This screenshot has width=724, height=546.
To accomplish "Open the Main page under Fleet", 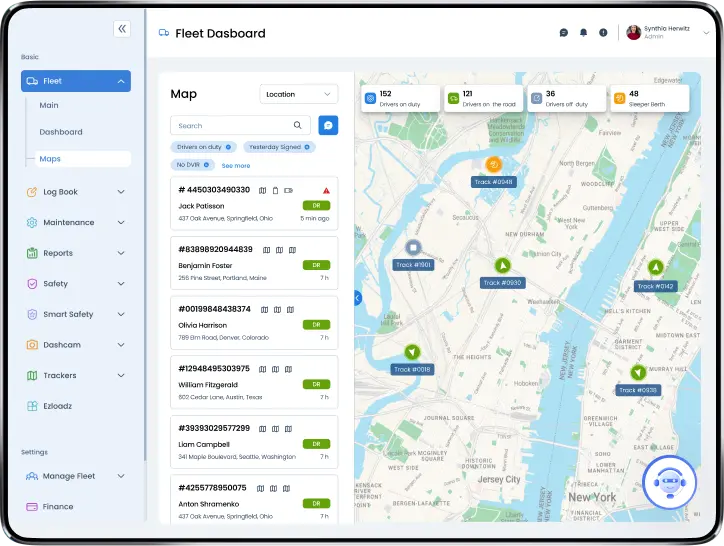I will point(49,105).
